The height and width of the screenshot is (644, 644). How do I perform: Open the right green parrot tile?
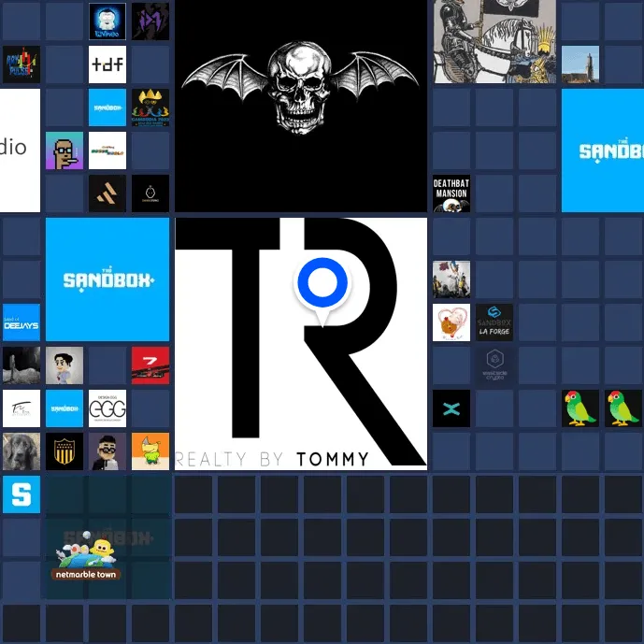click(623, 408)
